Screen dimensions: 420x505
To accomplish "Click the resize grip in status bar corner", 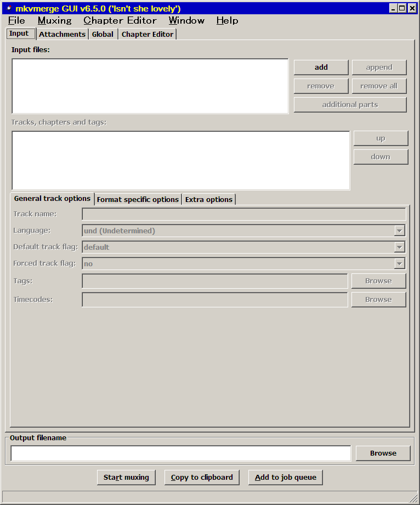I will 413,497.
